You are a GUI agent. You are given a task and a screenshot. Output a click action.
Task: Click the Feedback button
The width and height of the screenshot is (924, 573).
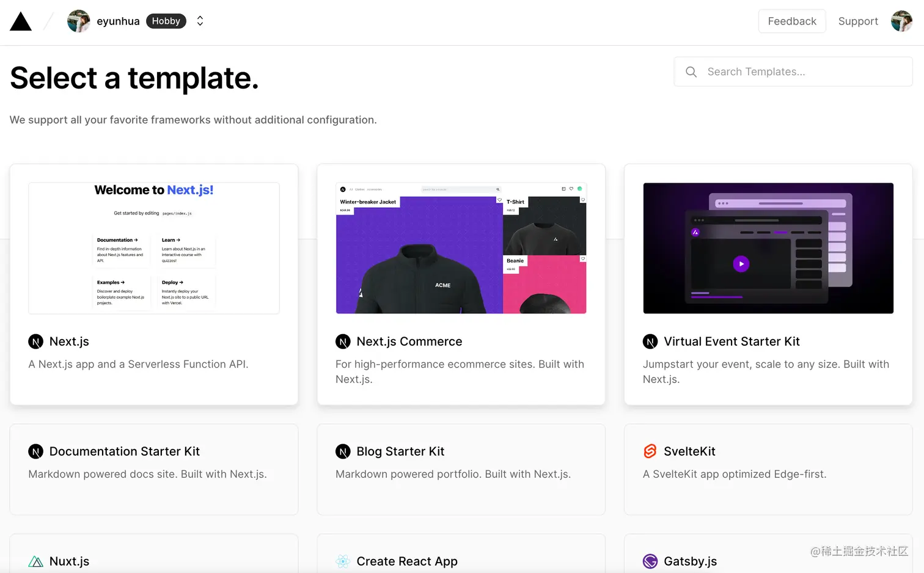pos(792,21)
